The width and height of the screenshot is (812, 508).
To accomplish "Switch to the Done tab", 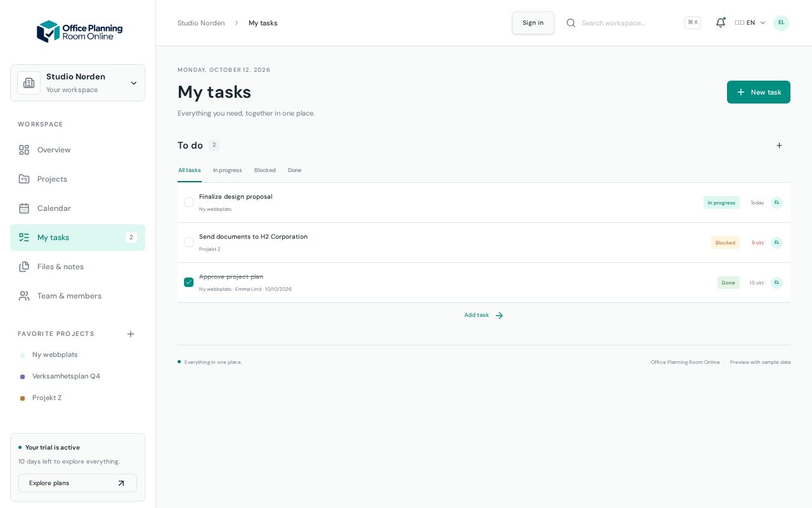I will coord(295,170).
